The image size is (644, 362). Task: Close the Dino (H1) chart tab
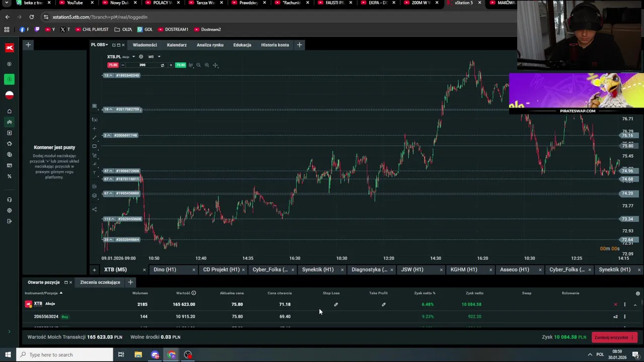(x=194, y=270)
